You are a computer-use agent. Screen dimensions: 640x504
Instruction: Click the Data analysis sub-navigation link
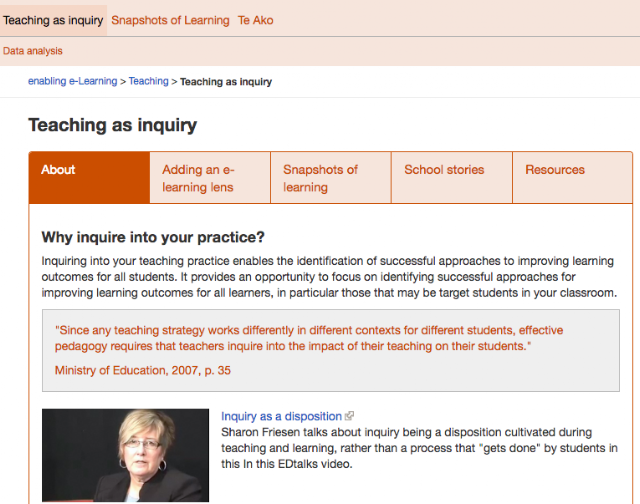pos(33,51)
